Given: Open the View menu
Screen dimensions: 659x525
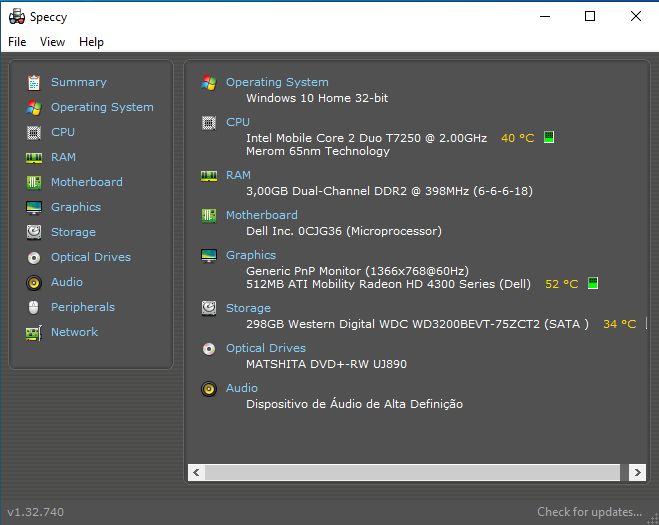Looking at the screenshot, I should point(53,42).
